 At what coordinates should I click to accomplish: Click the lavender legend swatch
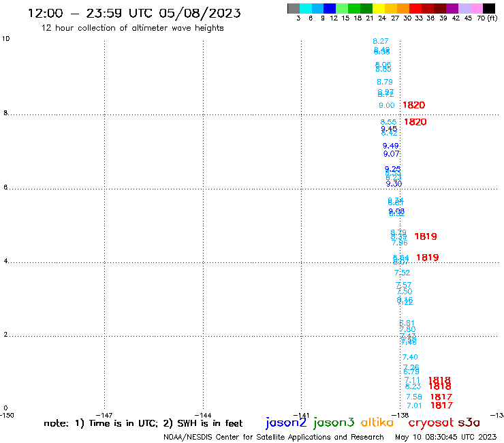[x=464, y=8]
